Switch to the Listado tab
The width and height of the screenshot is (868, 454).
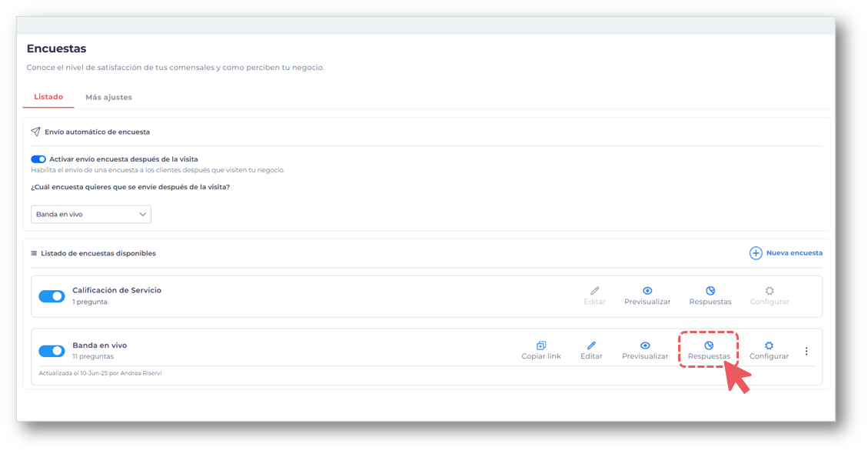48,98
